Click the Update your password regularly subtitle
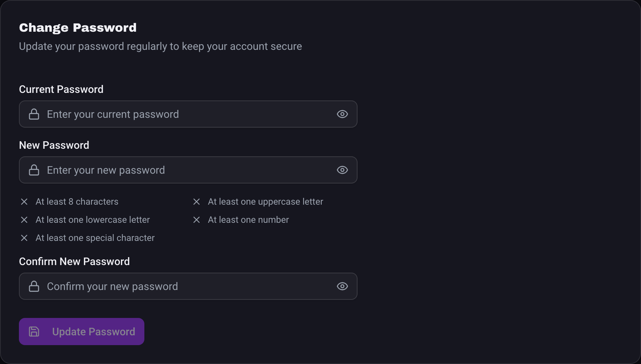 pyautogui.click(x=161, y=46)
